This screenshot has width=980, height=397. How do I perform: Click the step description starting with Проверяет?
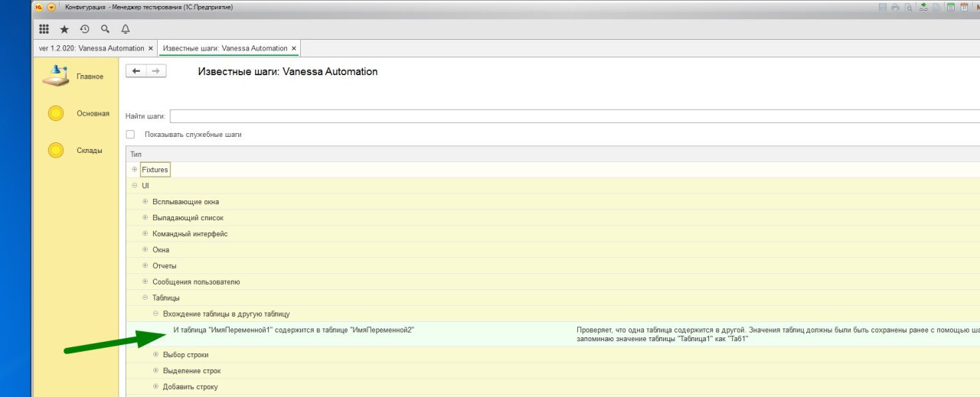777,334
